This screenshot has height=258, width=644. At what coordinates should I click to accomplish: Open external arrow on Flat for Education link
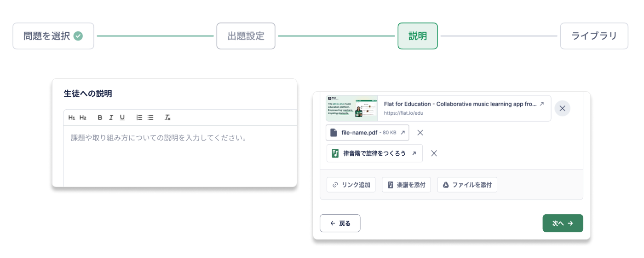[542, 104]
